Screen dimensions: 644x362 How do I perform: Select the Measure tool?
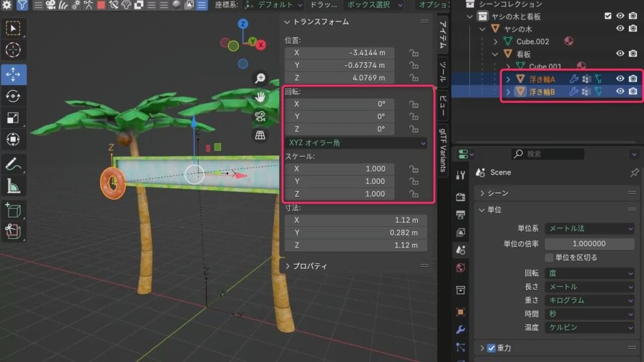click(13, 186)
